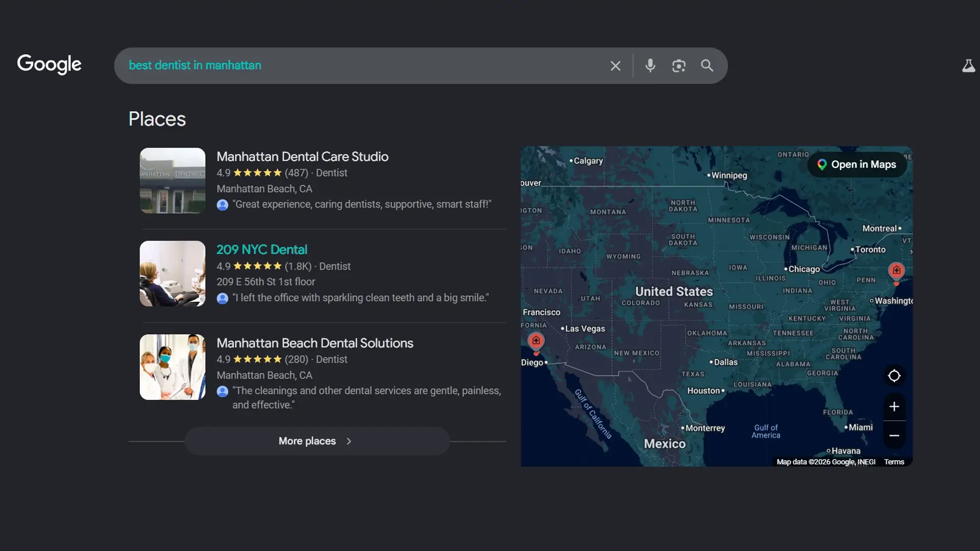This screenshot has width=980, height=551.
Task: Click the map Terms link
Action: pos(894,462)
